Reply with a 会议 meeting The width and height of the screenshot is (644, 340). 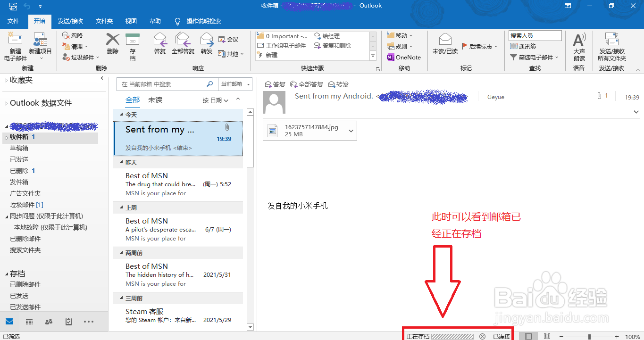[x=228, y=40]
